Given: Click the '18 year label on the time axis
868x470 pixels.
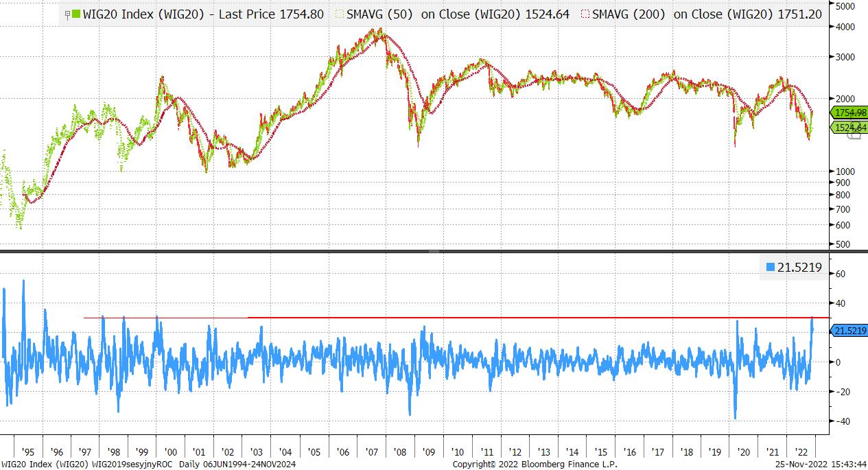Looking at the screenshot, I should click(x=687, y=452).
